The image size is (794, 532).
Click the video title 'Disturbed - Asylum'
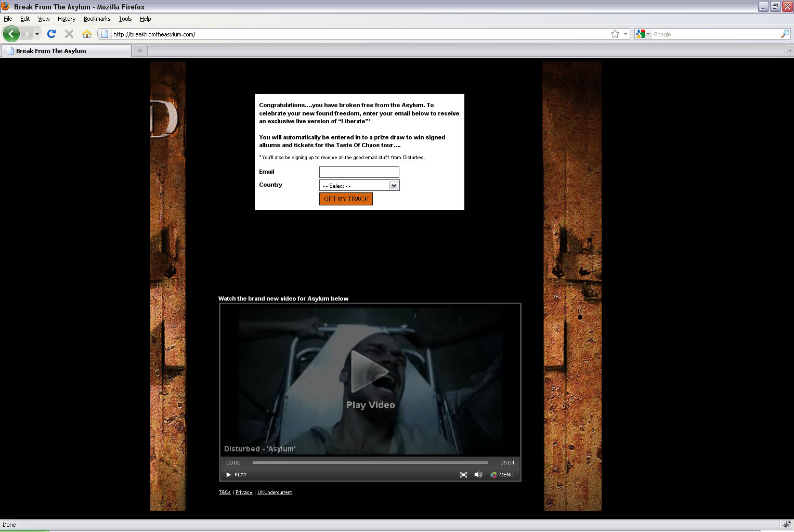tap(259, 449)
